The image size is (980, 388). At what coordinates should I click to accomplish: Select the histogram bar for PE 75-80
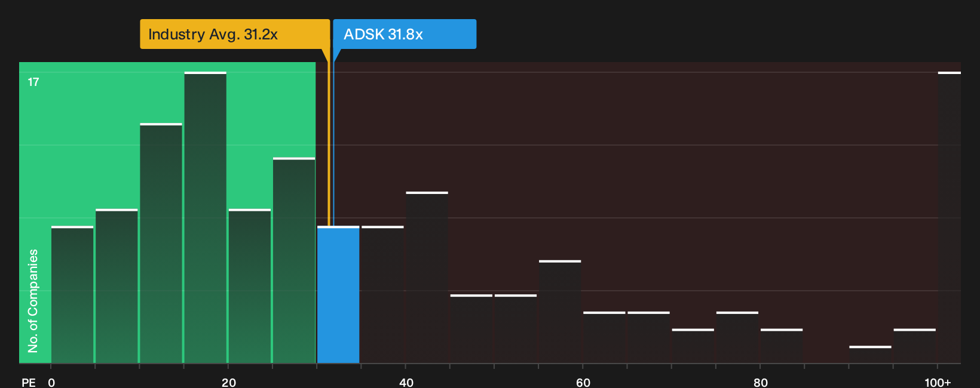pos(737,338)
